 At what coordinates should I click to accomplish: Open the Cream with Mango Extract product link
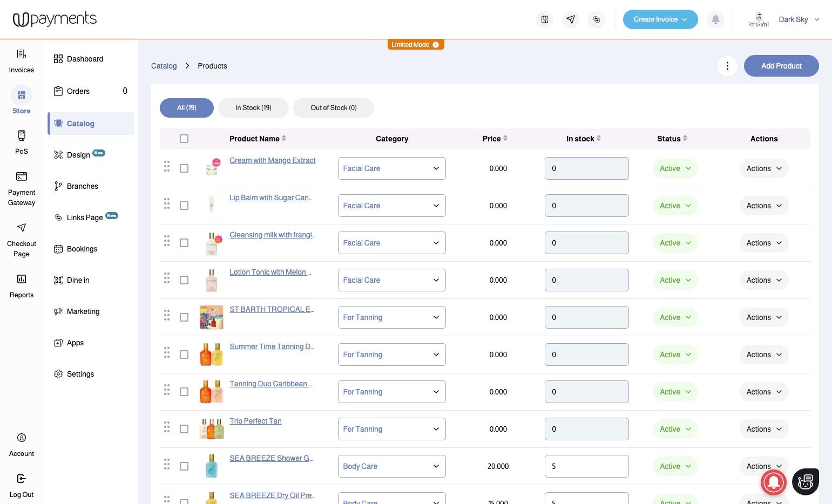[x=273, y=160]
